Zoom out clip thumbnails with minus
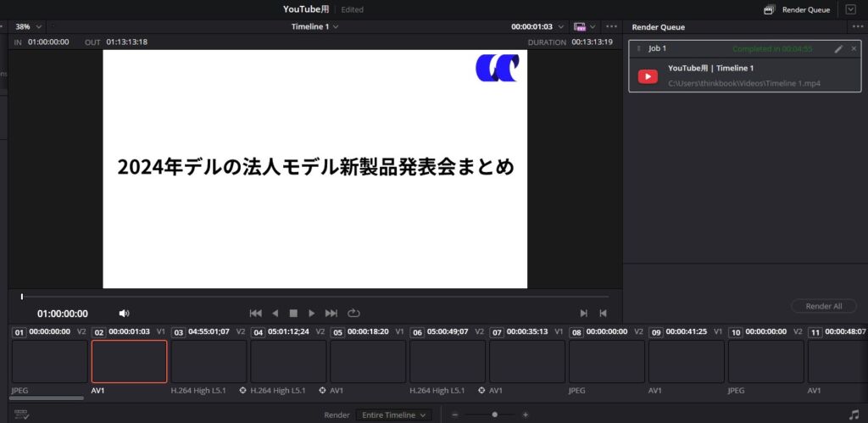Image resolution: width=868 pixels, height=423 pixels. 455,415
